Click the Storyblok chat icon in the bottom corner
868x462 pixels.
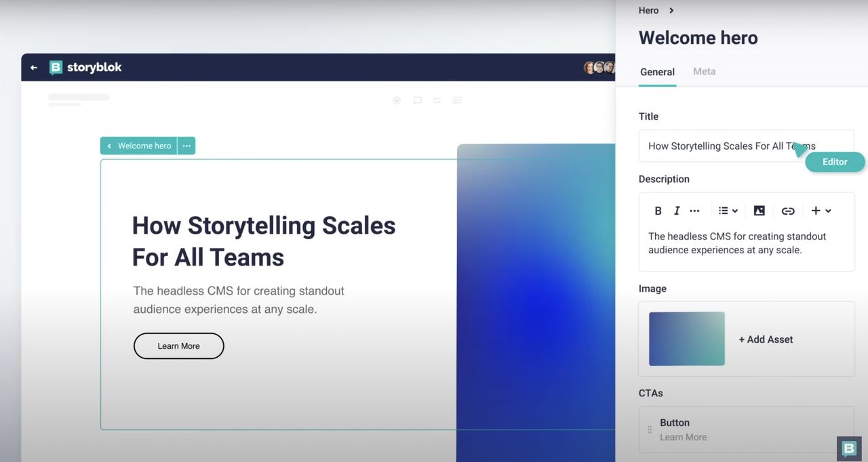[x=849, y=448]
